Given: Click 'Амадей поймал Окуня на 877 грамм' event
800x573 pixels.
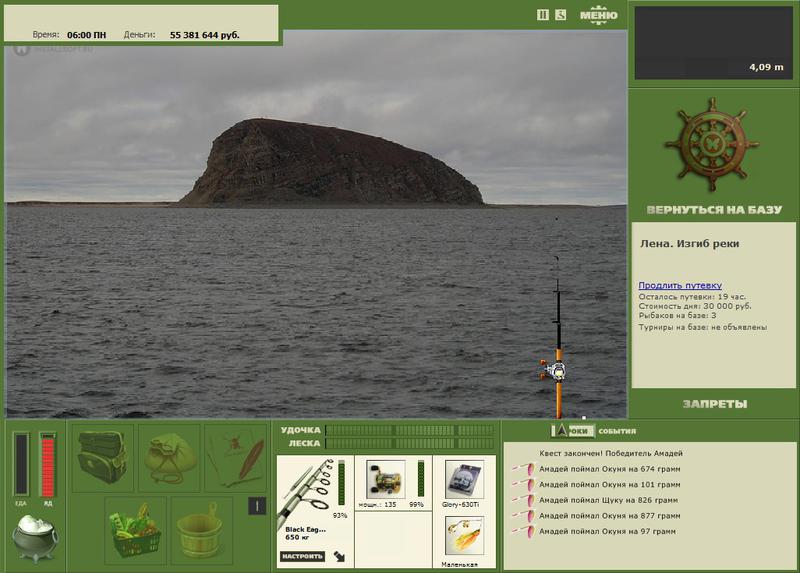Looking at the screenshot, I should pos(610,515).
